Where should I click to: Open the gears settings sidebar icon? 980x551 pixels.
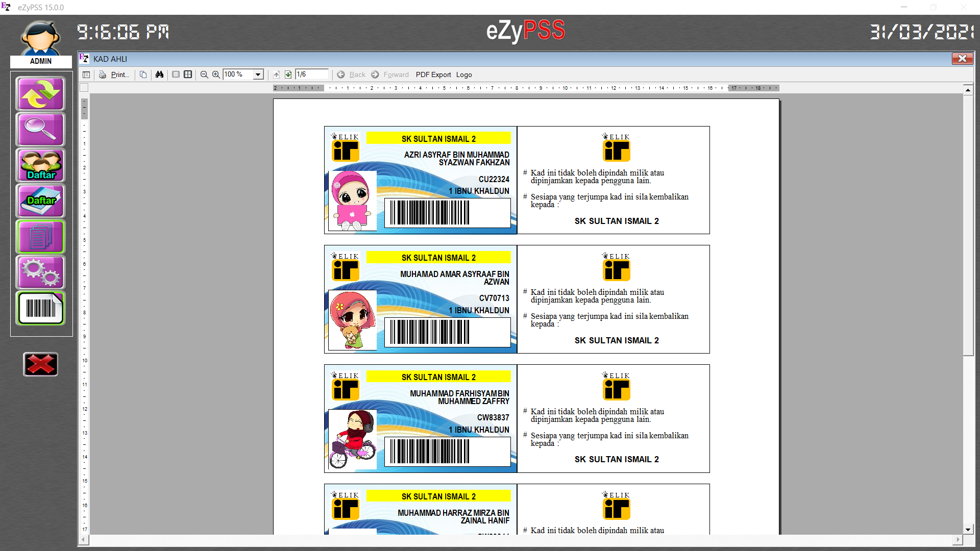click(40, 272)
